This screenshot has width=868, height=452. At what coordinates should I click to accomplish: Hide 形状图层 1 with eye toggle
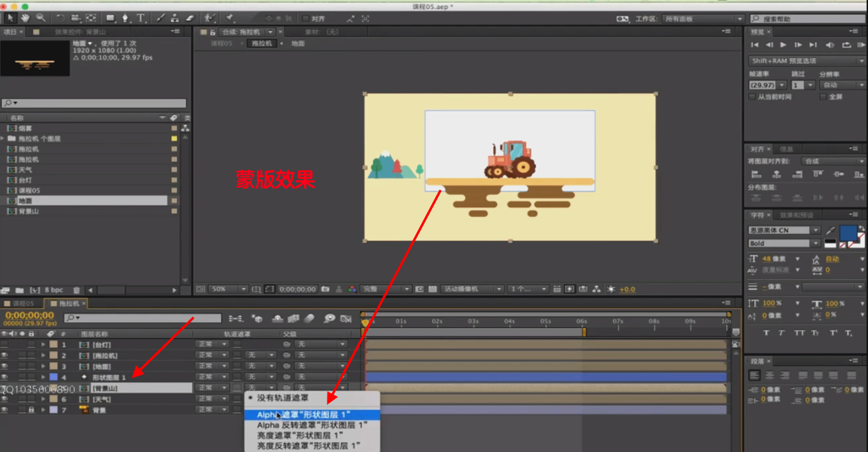tap(5, 377)
